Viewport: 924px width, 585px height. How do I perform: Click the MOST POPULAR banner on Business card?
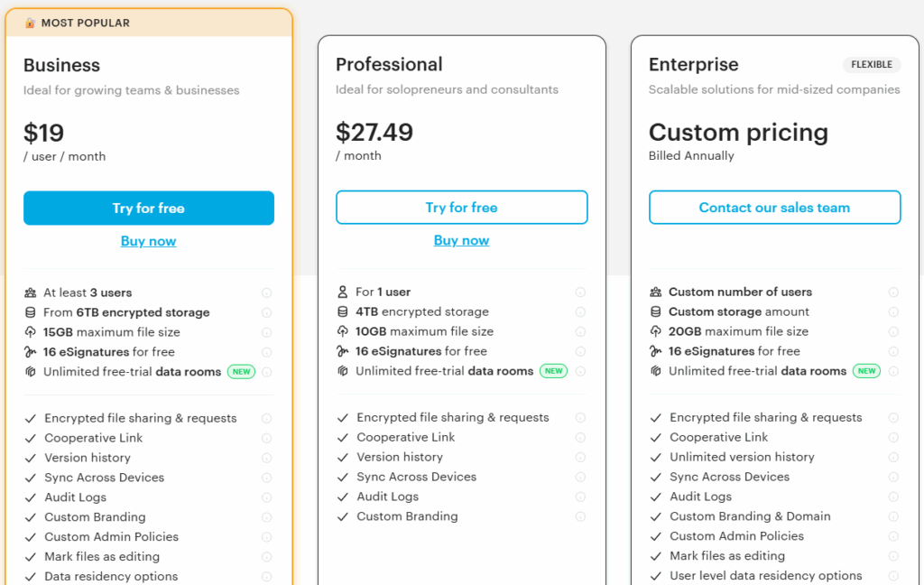click(x=86, y=23)
